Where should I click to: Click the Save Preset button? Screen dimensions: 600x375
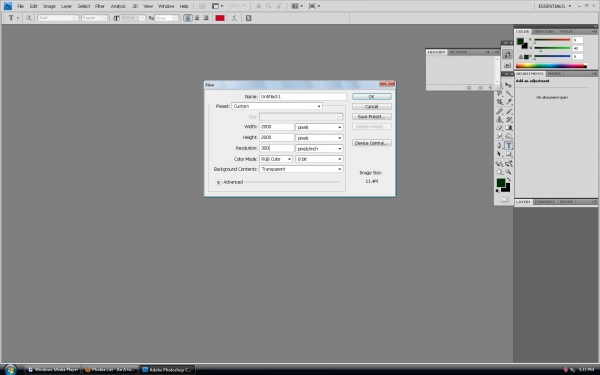click(x=372, y=116)
